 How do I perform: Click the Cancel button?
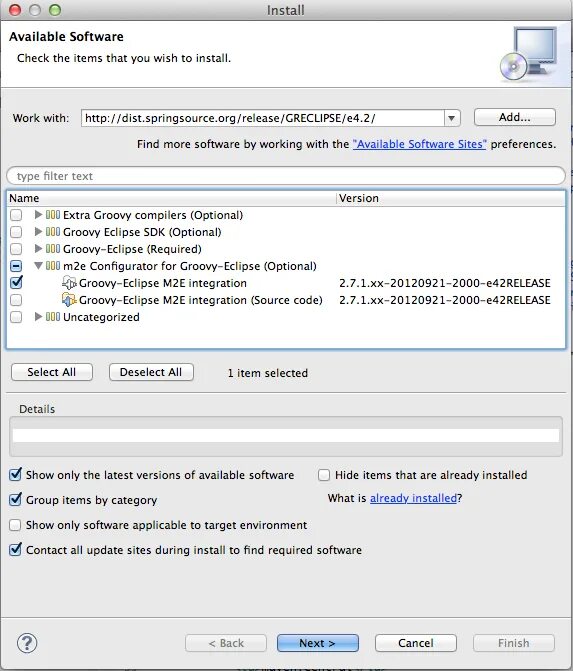(x=416, y=643)
